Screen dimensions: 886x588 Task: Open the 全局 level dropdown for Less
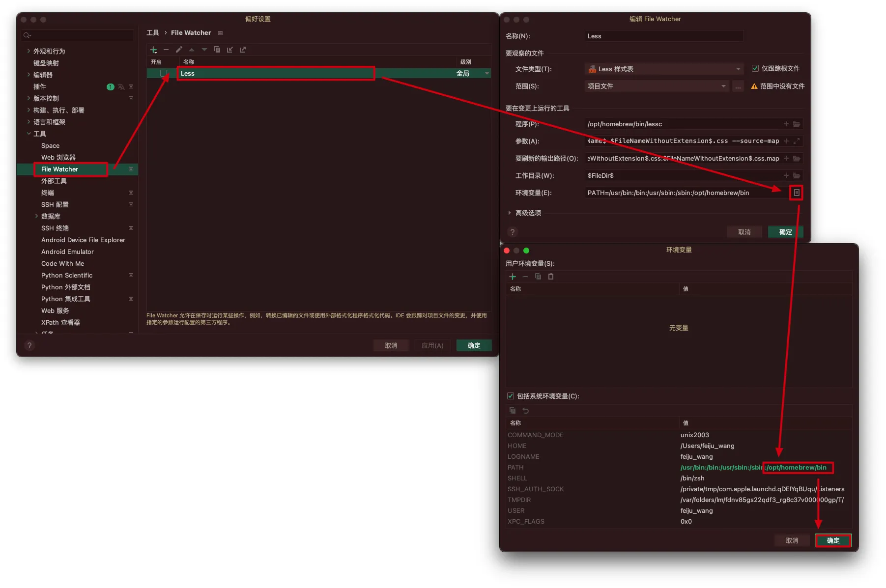pos(473,73)
